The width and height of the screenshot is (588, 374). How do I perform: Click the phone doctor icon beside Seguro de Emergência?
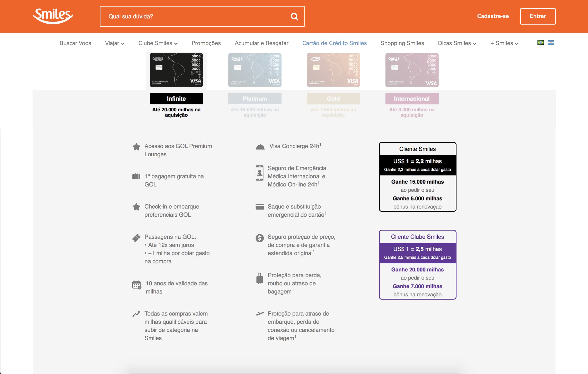click(x=260, y=173)
